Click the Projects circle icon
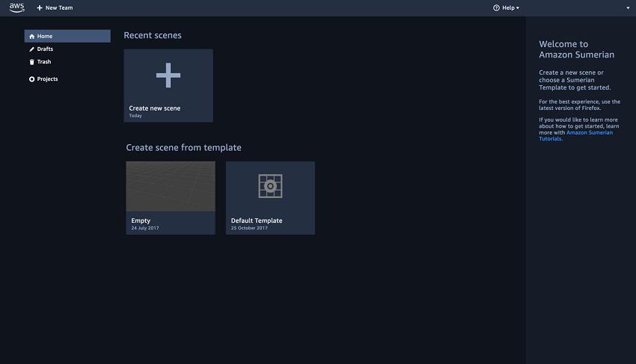This screenshot has height=364, width=636. point(31,79)
